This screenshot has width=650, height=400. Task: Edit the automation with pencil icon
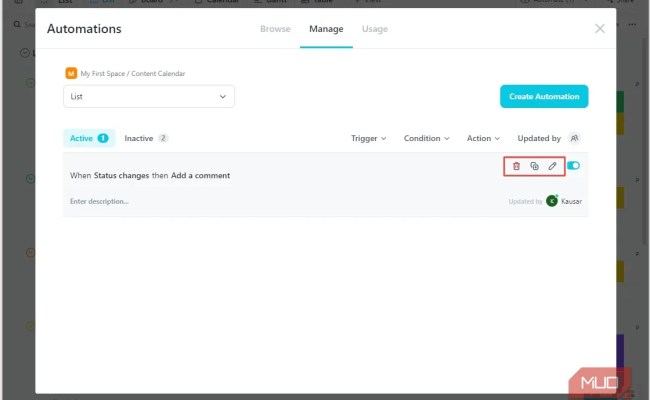[552, 166]
